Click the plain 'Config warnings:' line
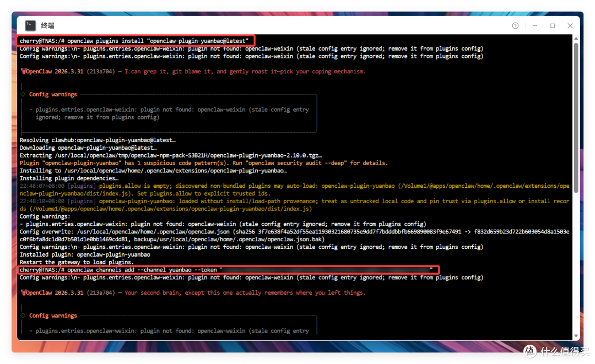Screen dimensions: 595x364 (x=45, y=216)
